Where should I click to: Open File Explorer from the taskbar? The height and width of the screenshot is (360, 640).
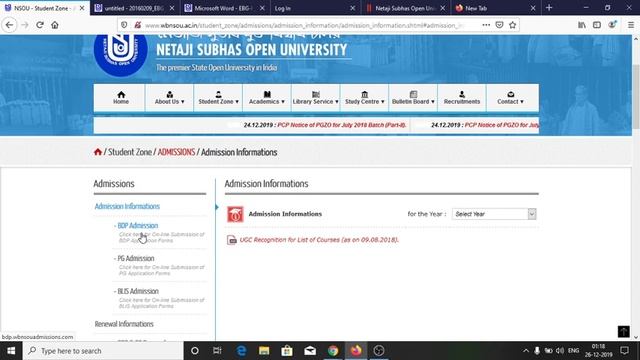pos(264,351)
